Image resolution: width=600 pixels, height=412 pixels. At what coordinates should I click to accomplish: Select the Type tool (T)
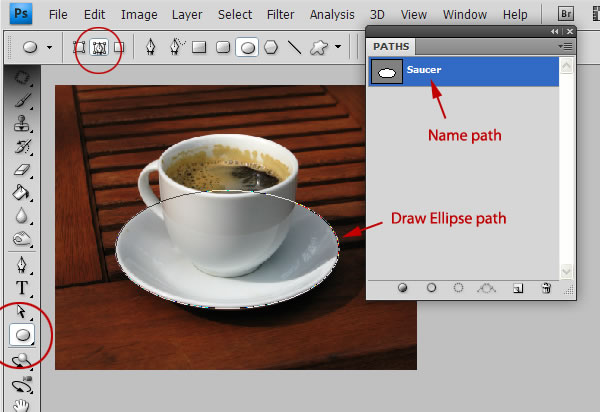[x=22, y=288]
